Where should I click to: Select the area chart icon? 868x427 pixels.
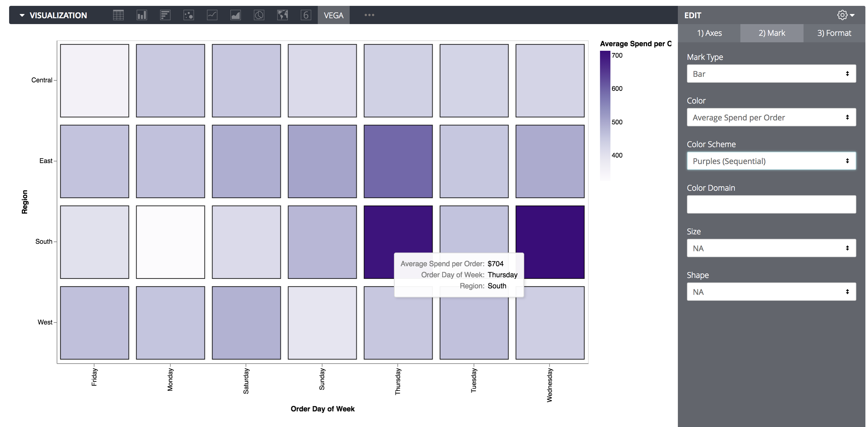coord(235,15)
